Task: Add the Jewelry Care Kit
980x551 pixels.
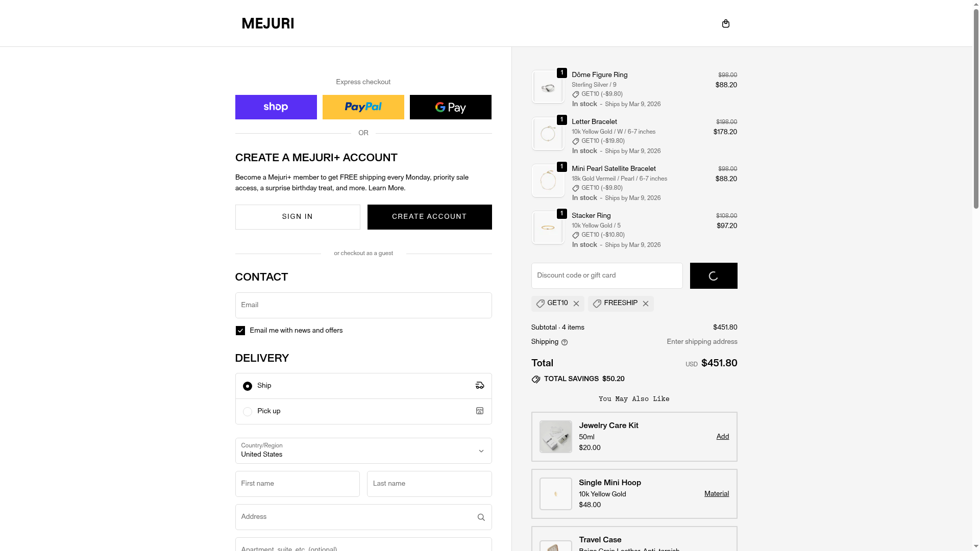Action: (722, 437)
